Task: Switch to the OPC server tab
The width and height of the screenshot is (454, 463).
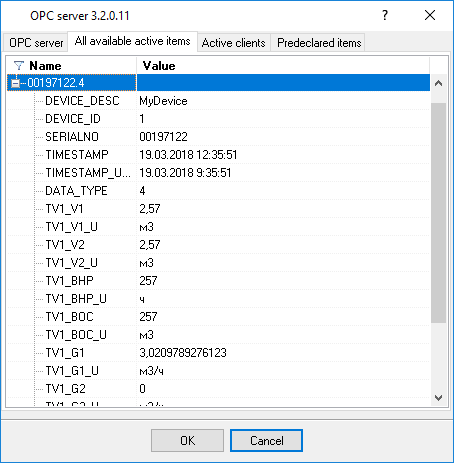Action: [36, 43]
